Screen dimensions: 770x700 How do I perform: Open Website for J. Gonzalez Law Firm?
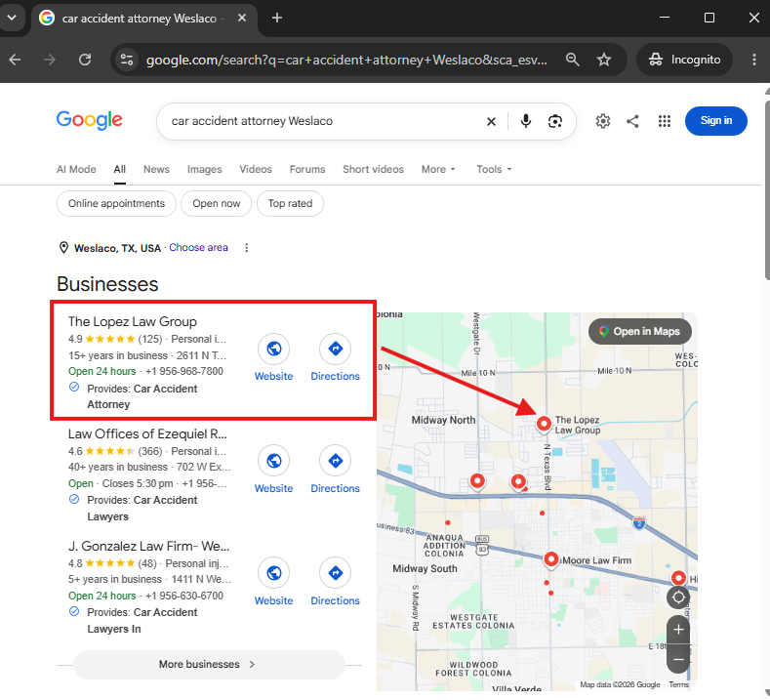coord(273,582)
